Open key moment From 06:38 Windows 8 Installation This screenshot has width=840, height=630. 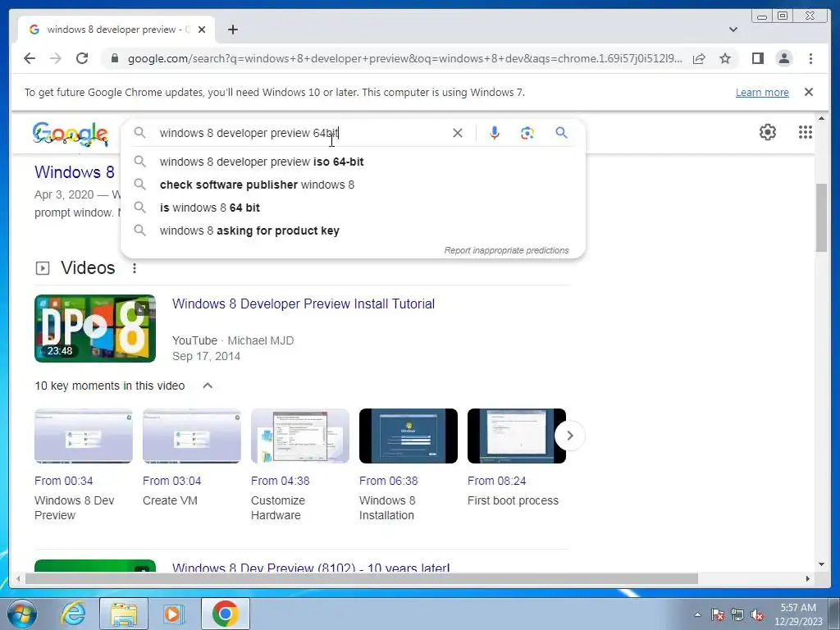click(409, 436)
